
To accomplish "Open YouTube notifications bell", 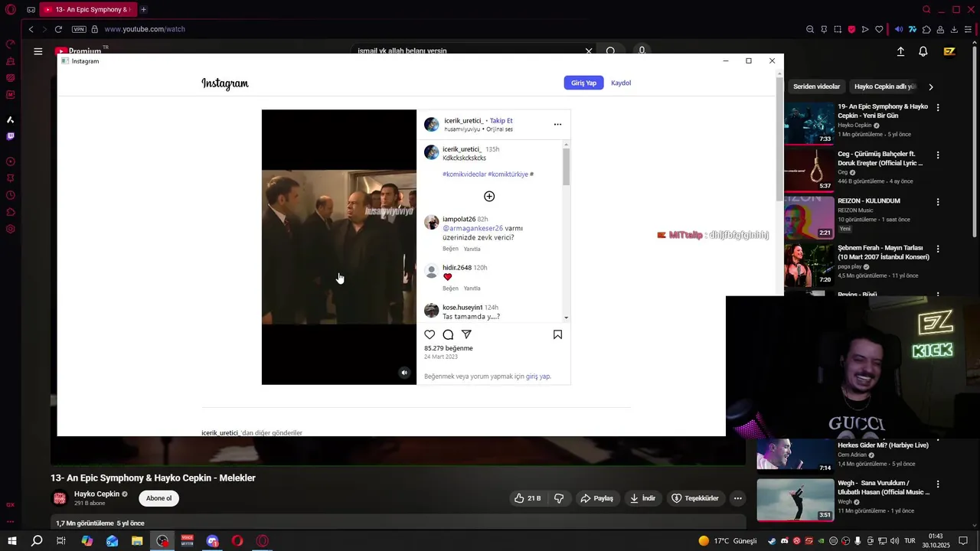I will tap(923, 51).
